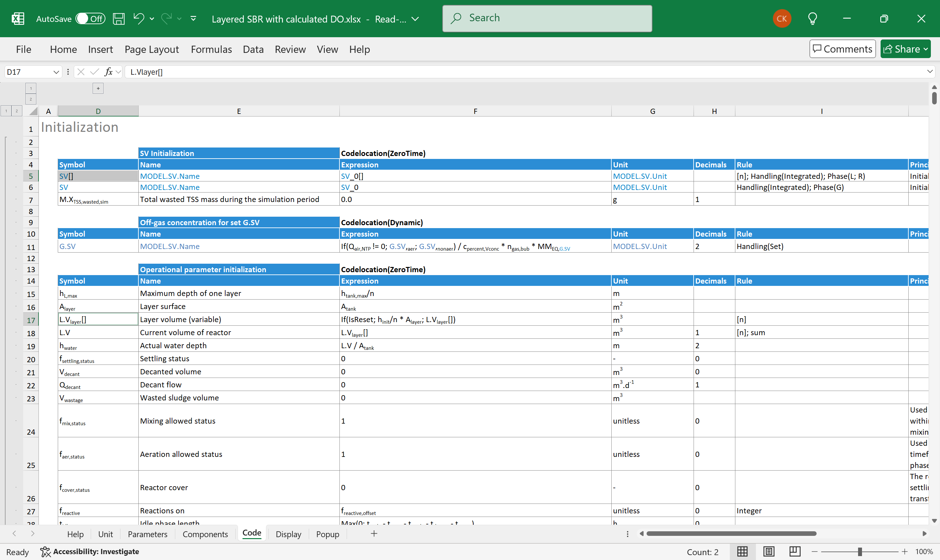Click previous sheet navigation arrow

pyautogui.click(x=14, y=534)
